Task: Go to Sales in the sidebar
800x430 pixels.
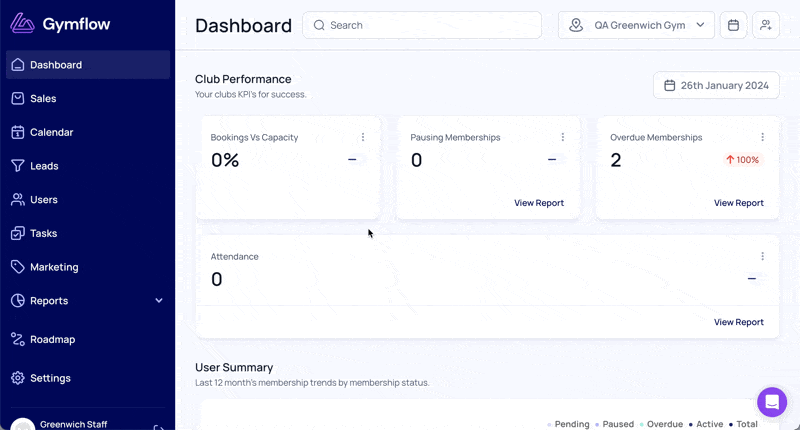Action: [43, 98]
